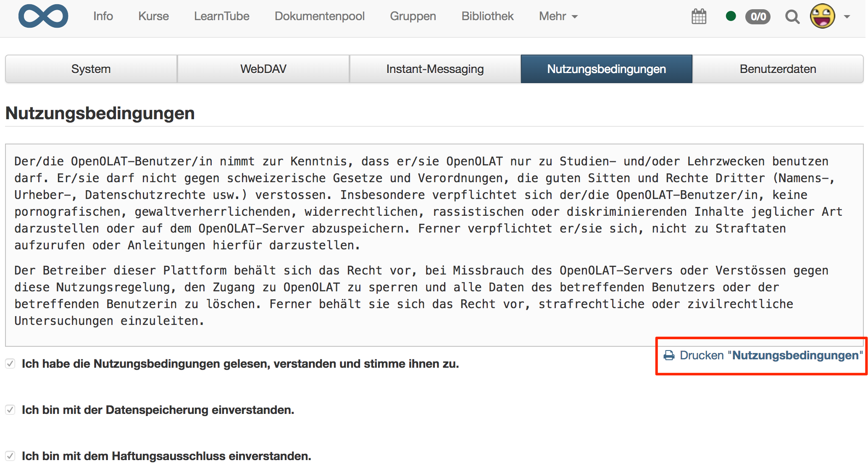Switch to the Benutzerdaten tab
Image resolution: width=868 pixels, height=471 pixels.
[778, 69]
